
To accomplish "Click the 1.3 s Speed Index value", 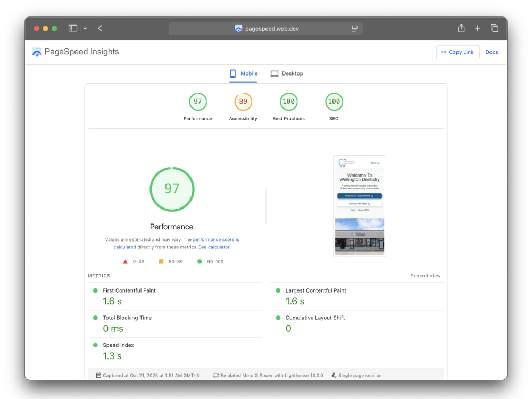I will coord(112,356).
